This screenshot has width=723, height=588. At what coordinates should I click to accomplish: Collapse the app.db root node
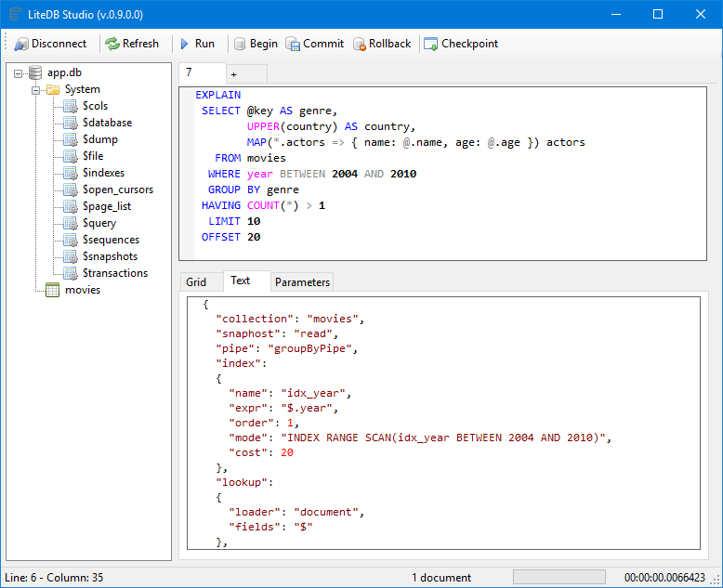pos(19,72)
